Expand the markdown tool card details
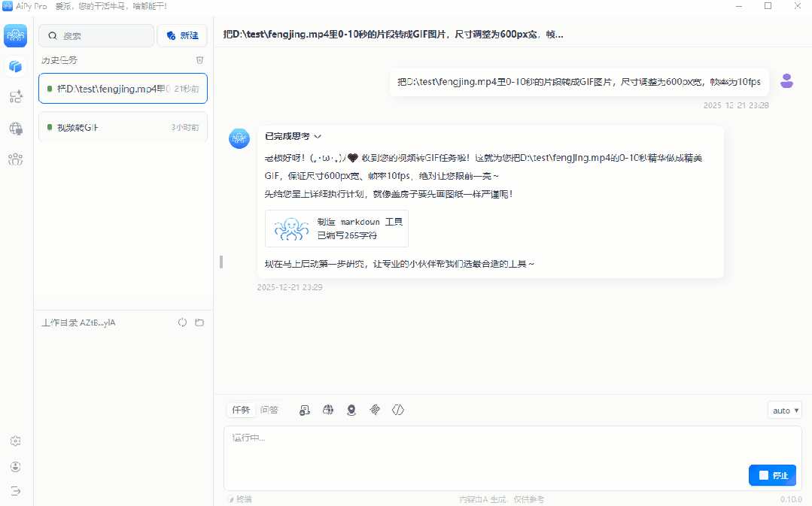This screenshot has height=506, width=812. 336,228
